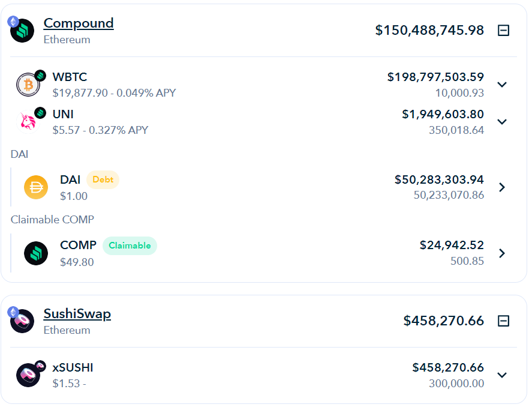Click the Claimable badge next to COMP
The image size is (532, 413).
[x=130, y=246]
